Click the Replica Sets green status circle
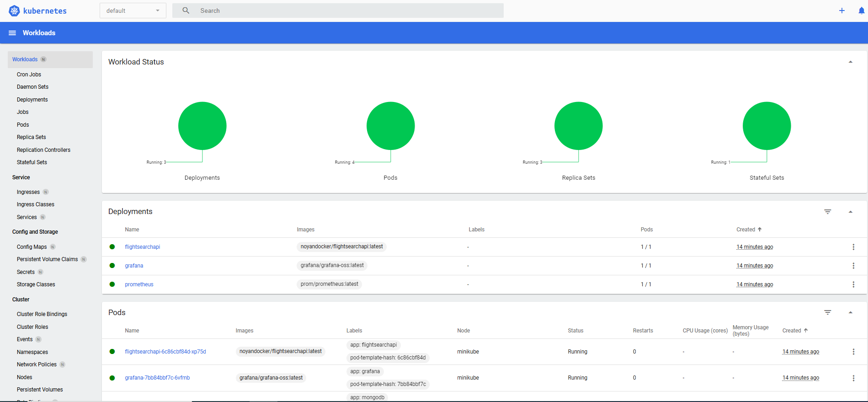The image size is (868, 402). click(x=579, y=126)
